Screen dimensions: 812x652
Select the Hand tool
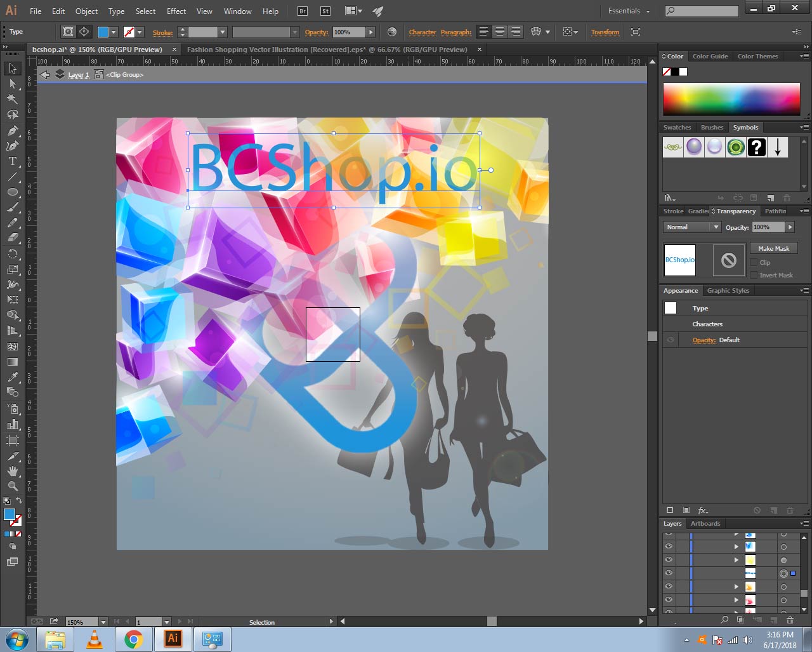coord(12,471)
